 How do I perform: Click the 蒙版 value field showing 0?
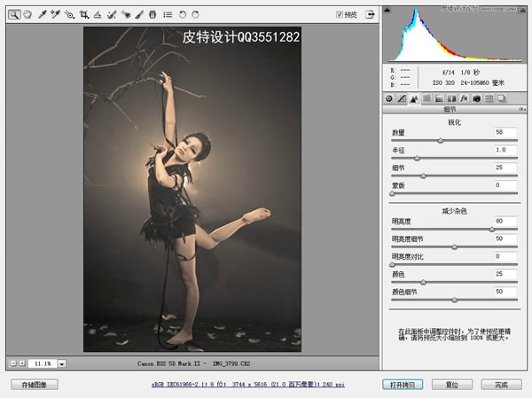[505, 185]
